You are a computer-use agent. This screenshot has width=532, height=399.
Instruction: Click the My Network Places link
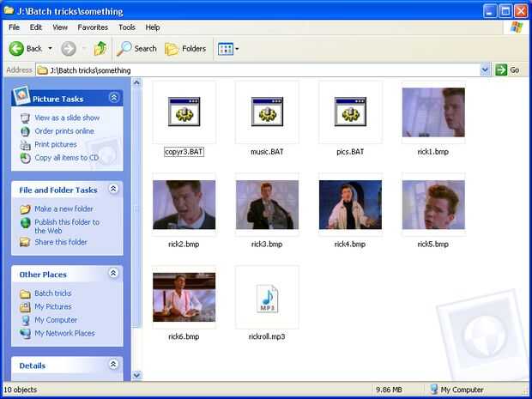pyautogui.click(x=64, y=333)
